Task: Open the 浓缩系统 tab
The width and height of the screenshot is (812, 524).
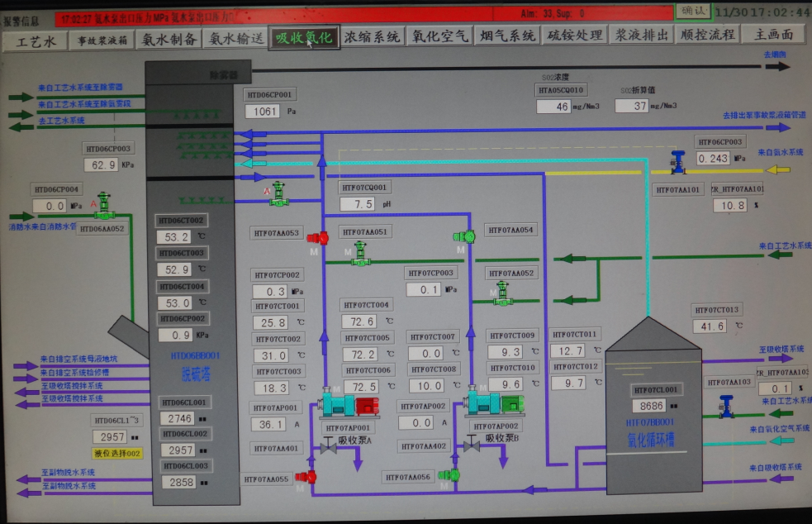Action: tap(372, 36)
